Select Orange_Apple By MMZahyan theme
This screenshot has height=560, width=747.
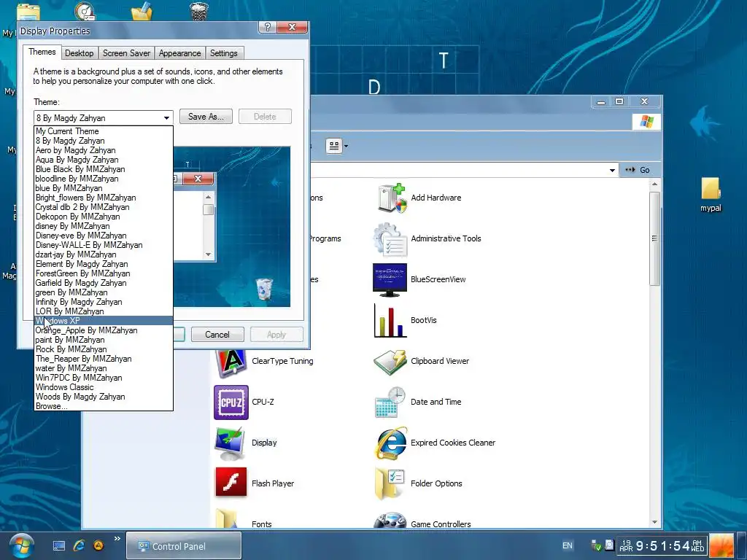[104, 330]
